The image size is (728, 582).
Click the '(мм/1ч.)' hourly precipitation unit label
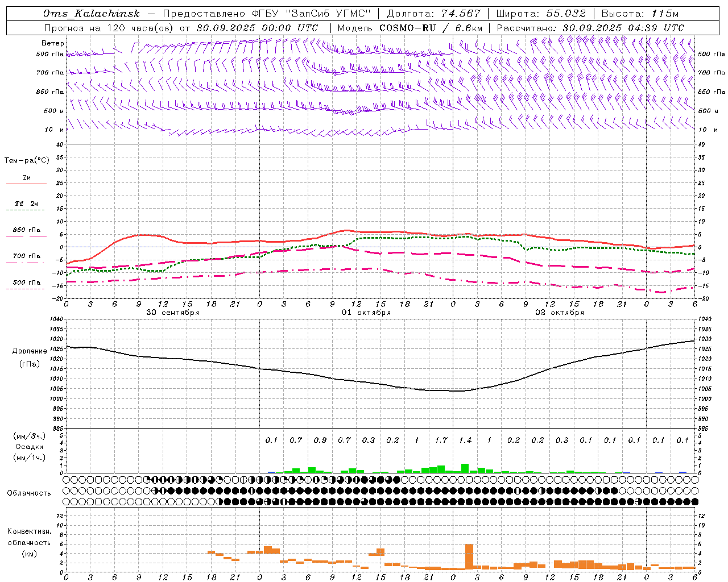pos(30,458)
